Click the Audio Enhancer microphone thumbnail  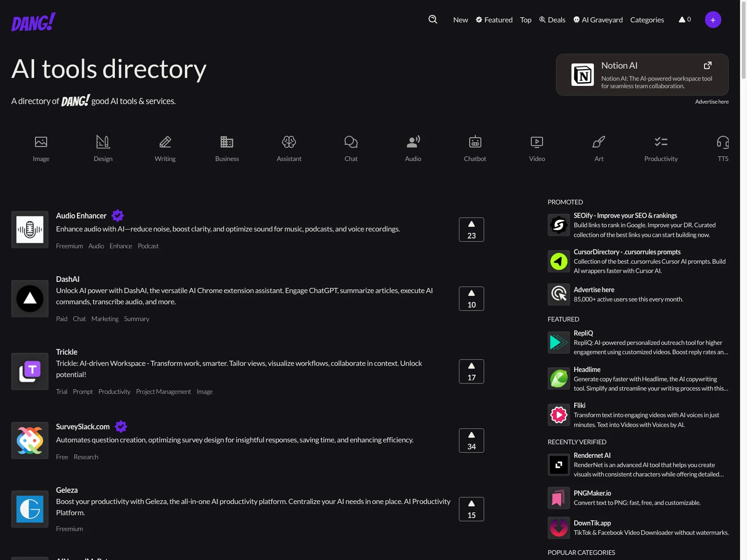coord(30,230)
